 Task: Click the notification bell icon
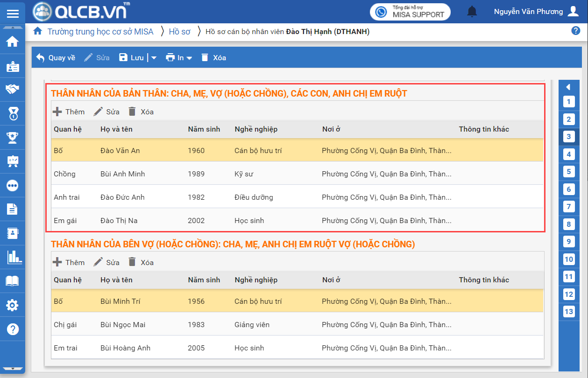tap(473, 12)
